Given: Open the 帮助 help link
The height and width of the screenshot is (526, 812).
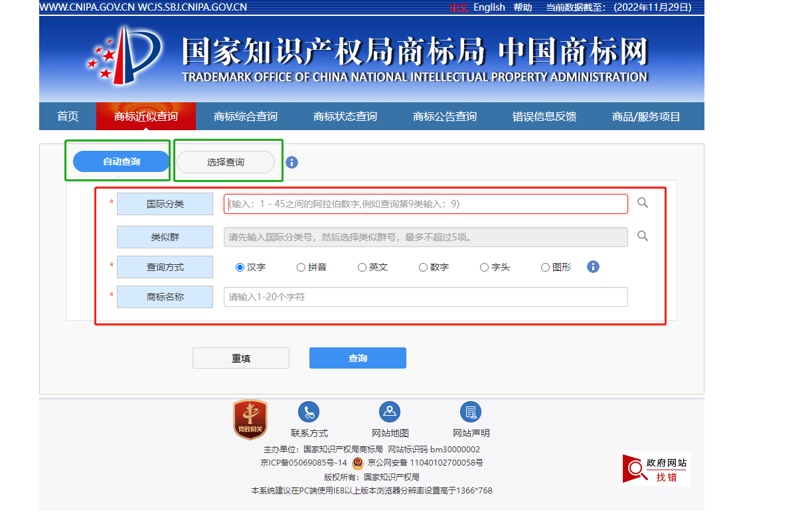Looking at the screenshot, I should (x=523, y=7).
